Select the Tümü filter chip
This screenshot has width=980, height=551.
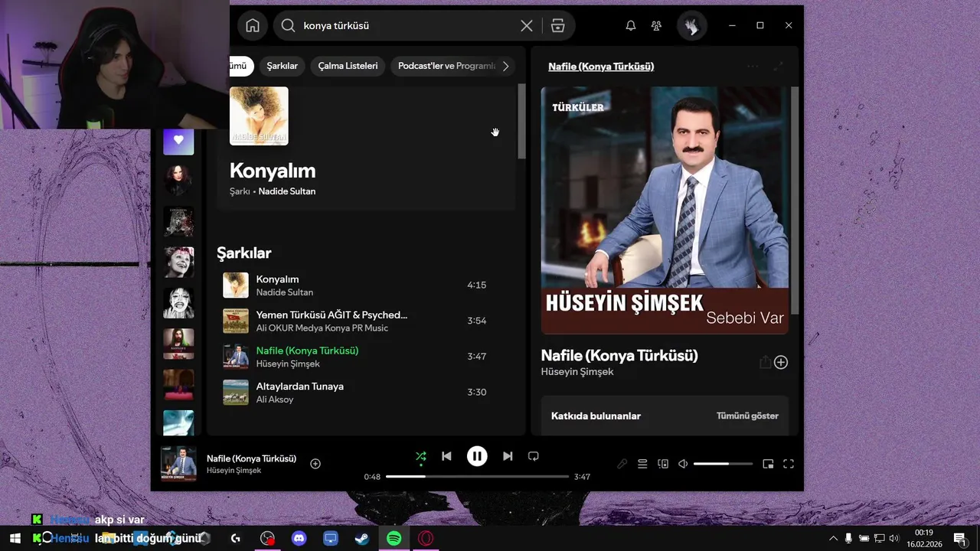(240, 66)
